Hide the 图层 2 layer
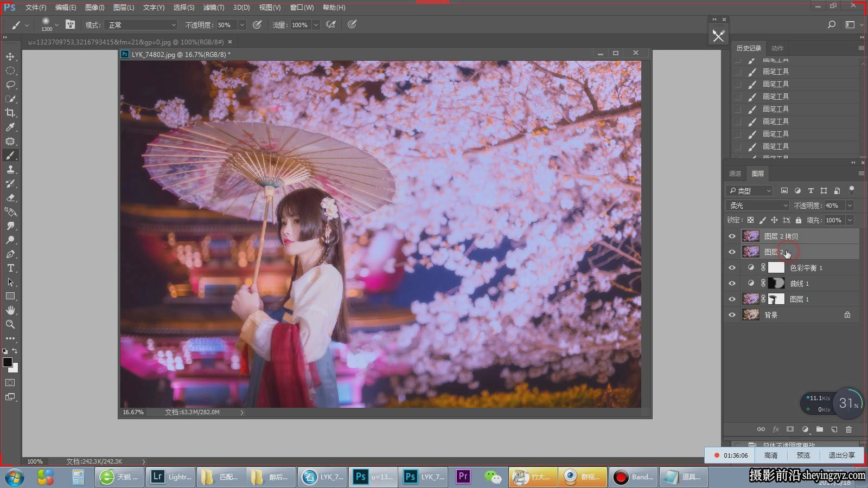Screen dimensions: 868x488 point(732,252)
